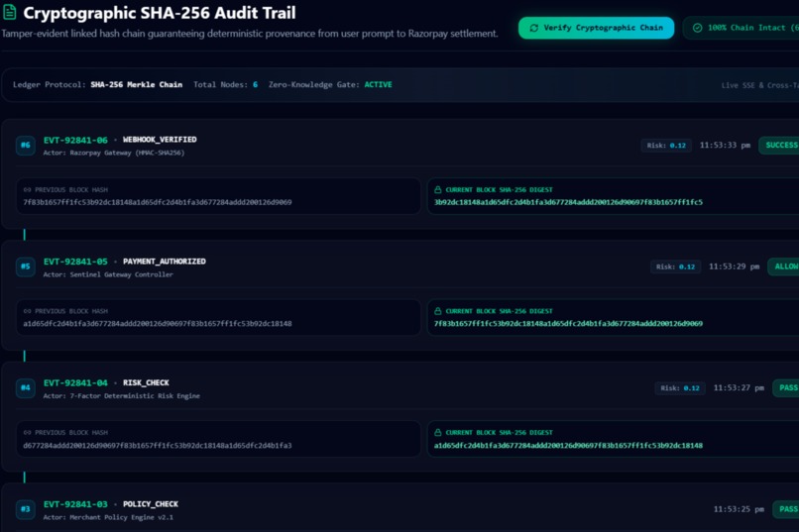Click the SHA-256 Merkle Chain protocol value

point(136,85)
